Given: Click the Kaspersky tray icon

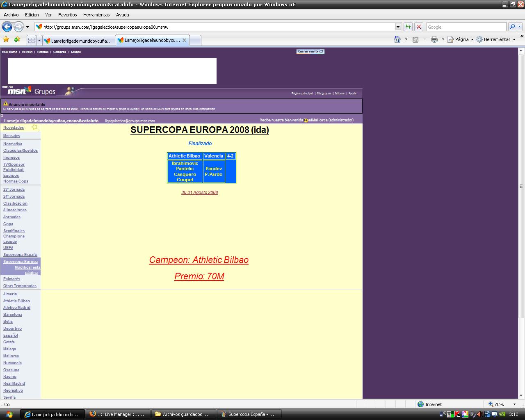Looking at the screenshot, I should coord(457,414).
